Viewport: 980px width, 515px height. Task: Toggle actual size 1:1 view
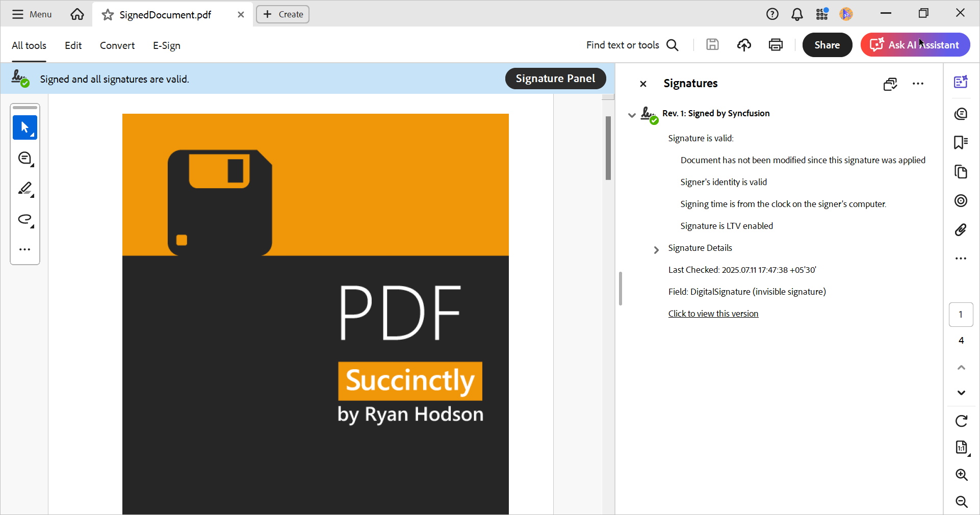pos(961,448)
